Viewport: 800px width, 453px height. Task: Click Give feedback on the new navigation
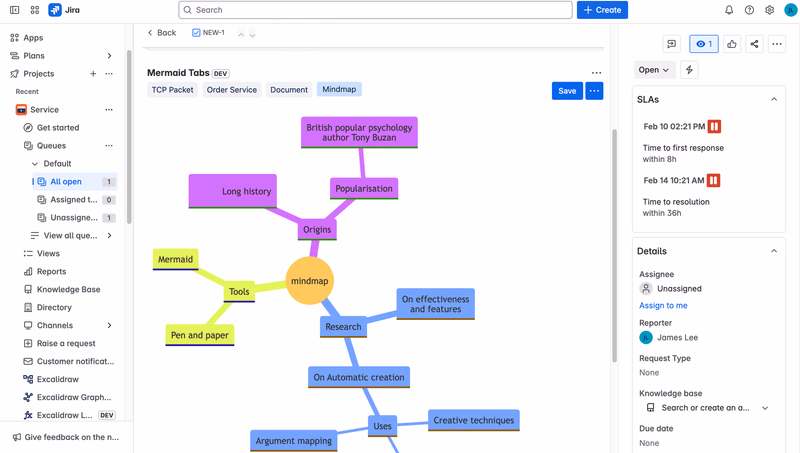66,437
